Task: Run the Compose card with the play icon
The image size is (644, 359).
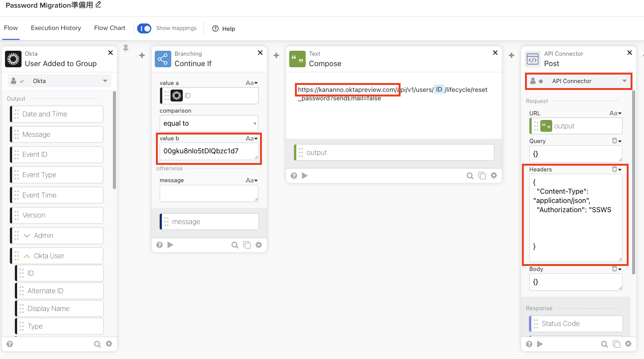Action: pyautogui.click(x=305, y=176)
